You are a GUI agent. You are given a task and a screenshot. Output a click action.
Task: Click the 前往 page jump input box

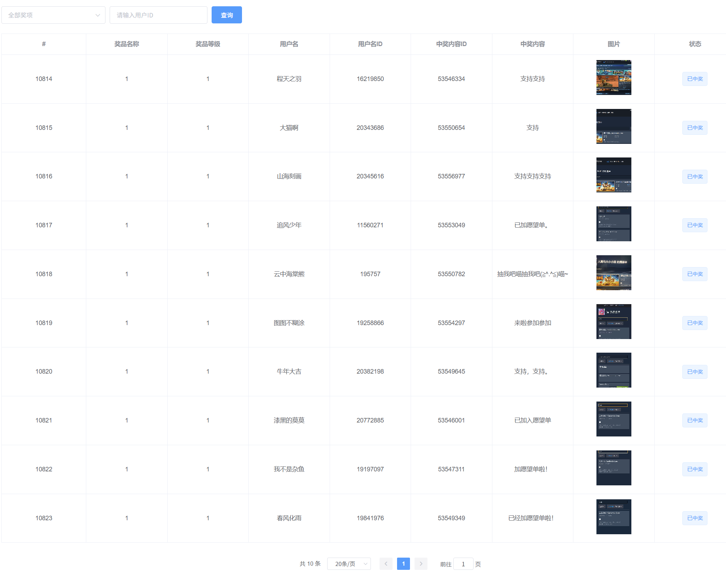pyautogui.click(x=463, y=564)
